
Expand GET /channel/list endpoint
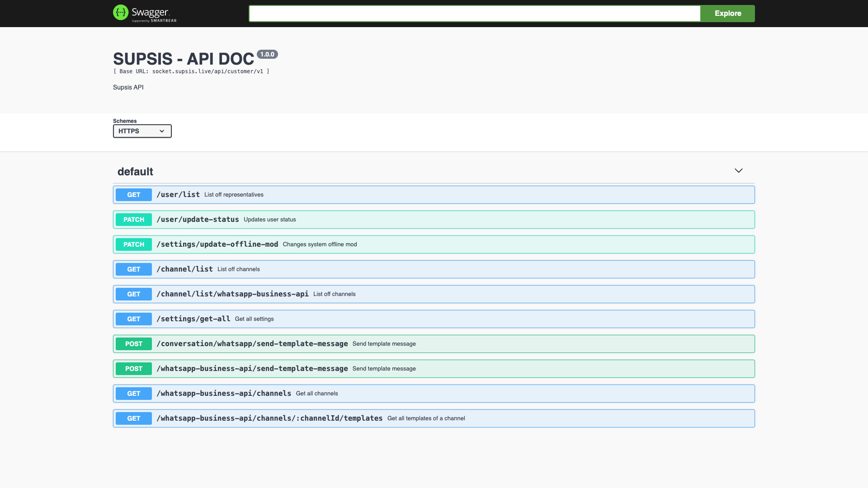tap(434, 269)
